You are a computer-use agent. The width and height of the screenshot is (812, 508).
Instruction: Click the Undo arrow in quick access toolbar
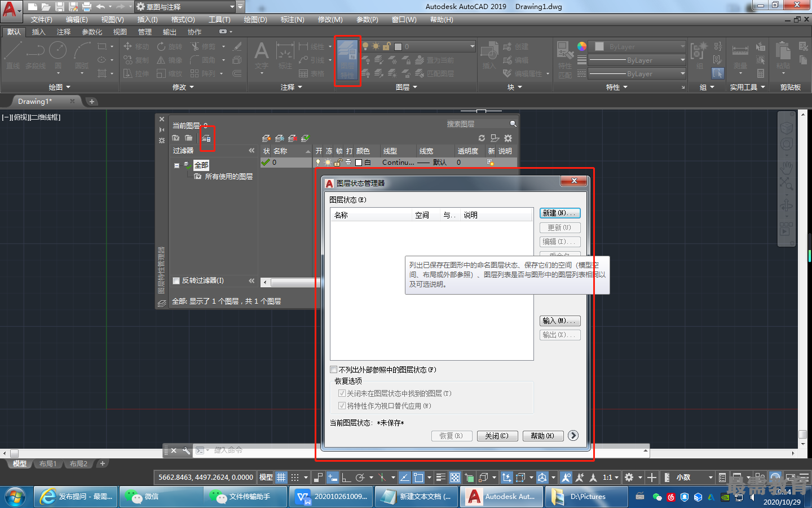[x=100, y=7]
